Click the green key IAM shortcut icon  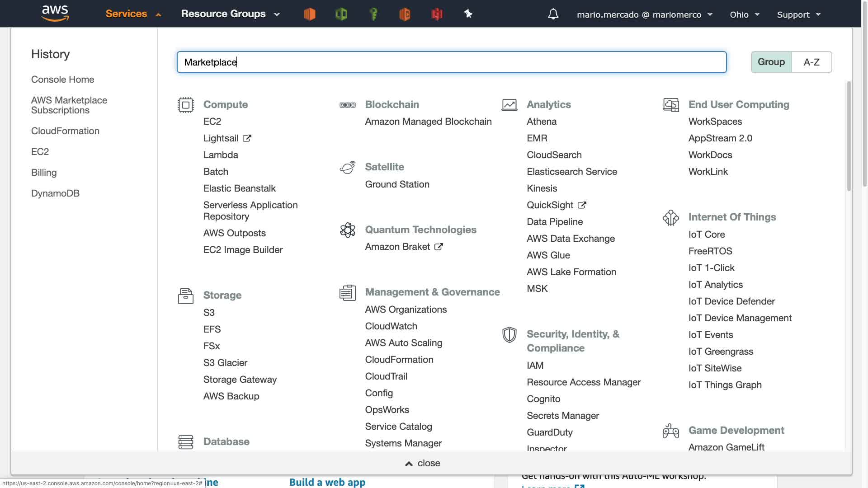[x=373, y=14]
